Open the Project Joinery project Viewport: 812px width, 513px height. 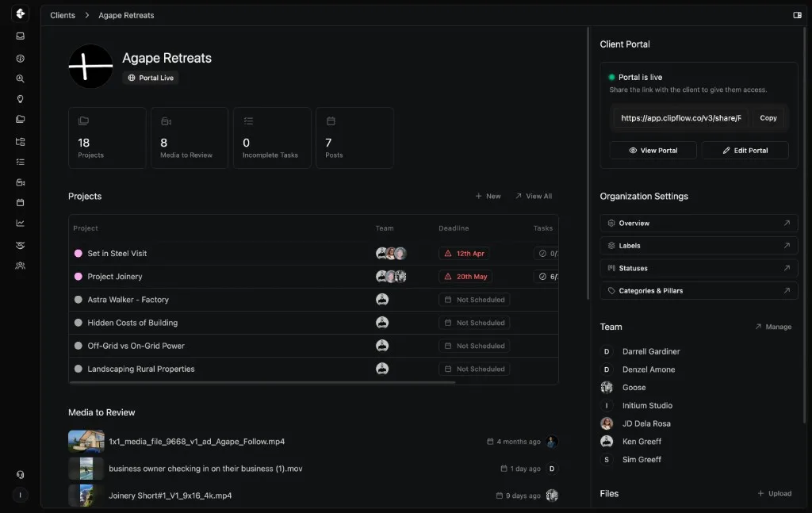(x=114, y=277)
